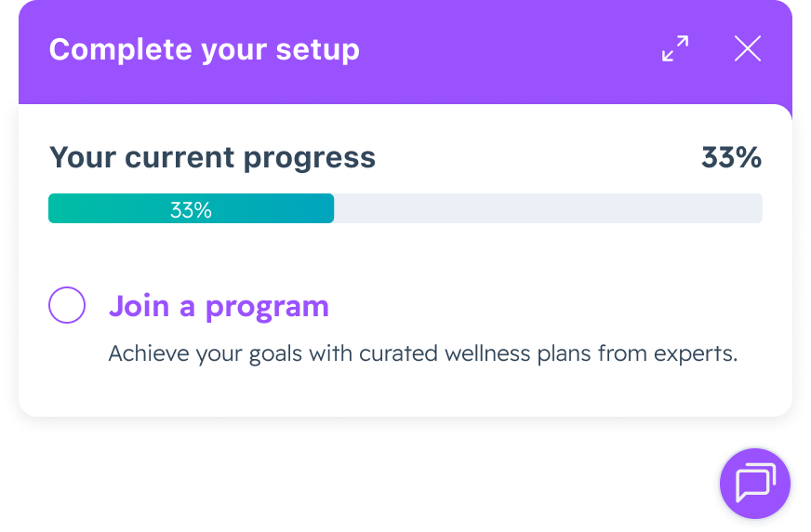811x532 pixels.
Task: Click the Complete your setup title
Action: (204, 49)
